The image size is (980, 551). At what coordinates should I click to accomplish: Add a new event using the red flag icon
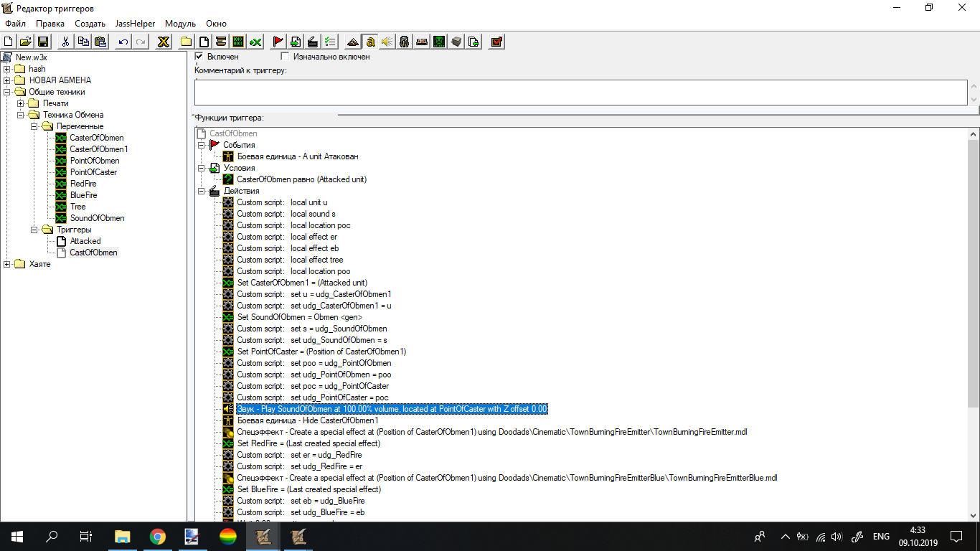278,42
